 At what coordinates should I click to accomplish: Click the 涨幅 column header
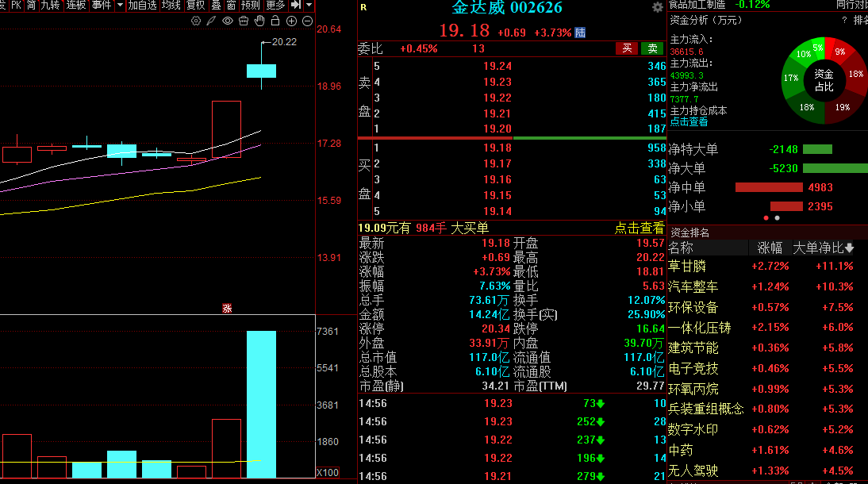point(770,248)
